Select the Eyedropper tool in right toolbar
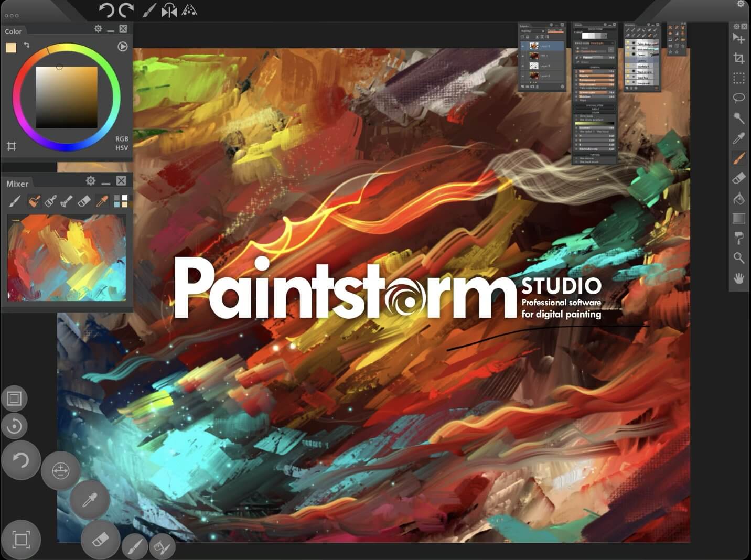The height and width of the screenshot is (560, 751). click(739, 139)
